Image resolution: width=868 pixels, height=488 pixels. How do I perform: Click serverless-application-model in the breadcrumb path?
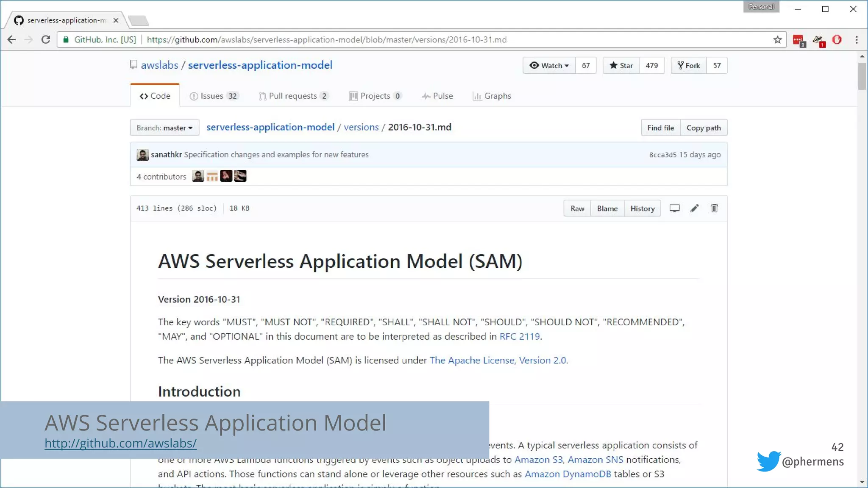[x=270, y=127]
